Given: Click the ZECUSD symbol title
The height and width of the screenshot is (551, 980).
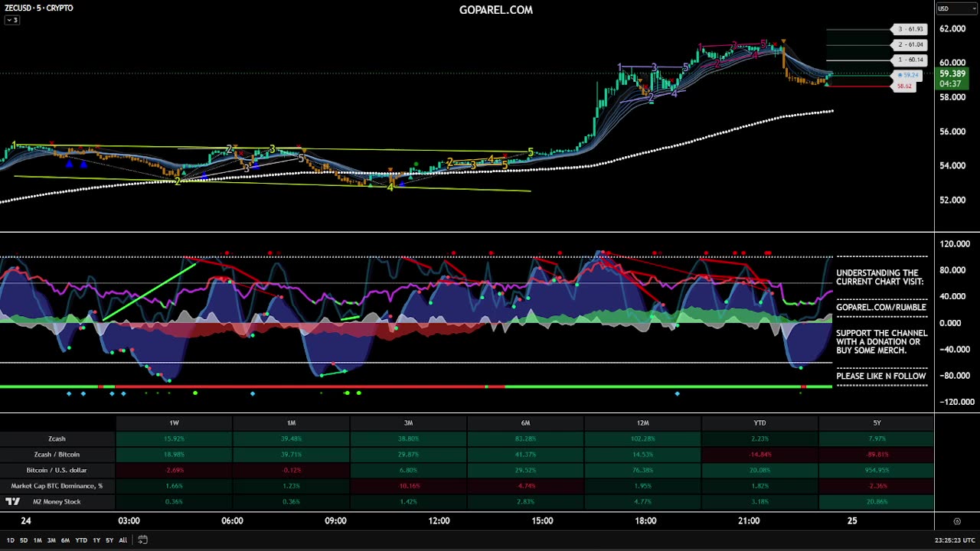Looking at the screenshot, I should point(39,8).
